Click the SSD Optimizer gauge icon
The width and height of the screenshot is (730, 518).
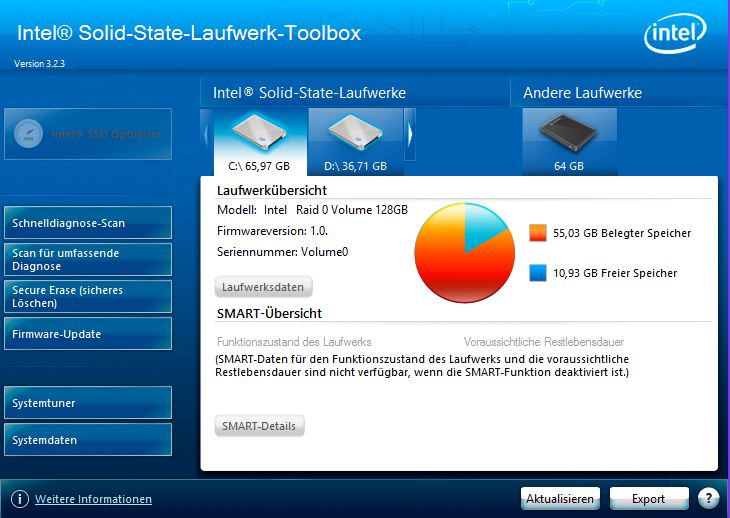(28, 134)
